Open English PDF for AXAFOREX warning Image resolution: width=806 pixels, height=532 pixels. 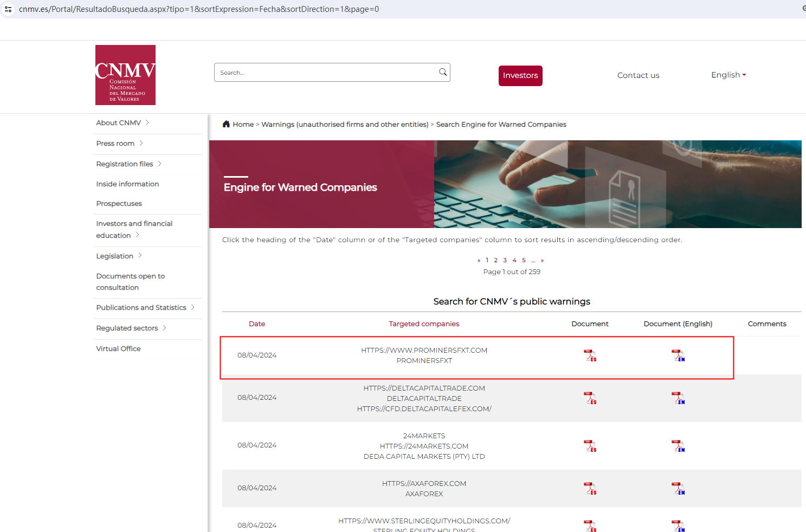point(678,488)
